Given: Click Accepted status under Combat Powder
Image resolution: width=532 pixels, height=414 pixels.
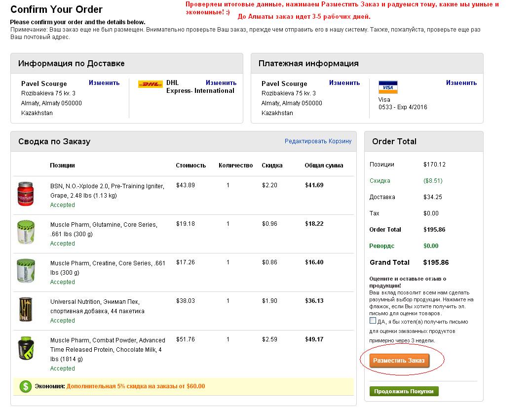Looking at the screenshot, I should point(62,368).
